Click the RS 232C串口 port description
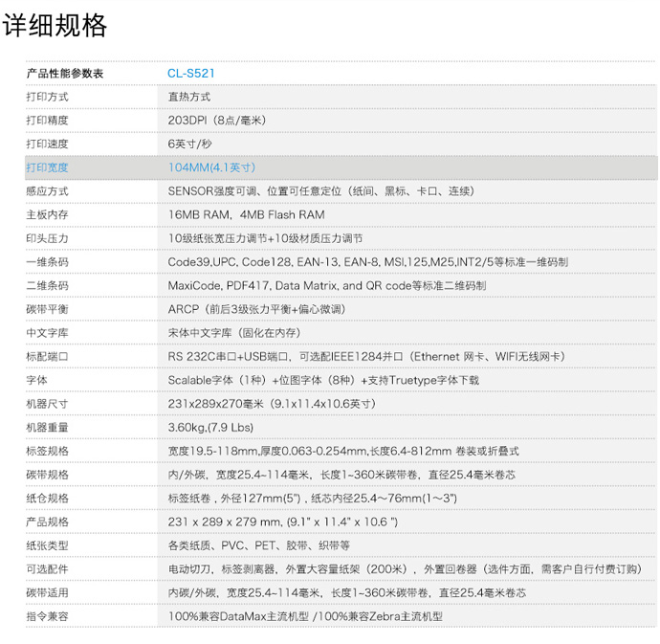660x644 pixels. click(x=366, y=356)
